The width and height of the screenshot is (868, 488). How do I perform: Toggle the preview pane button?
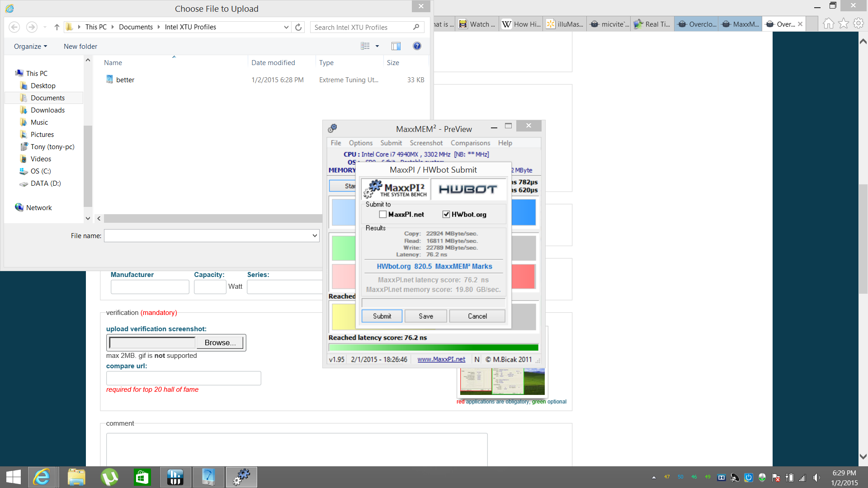pyautogui.click(x=396, y=46)
